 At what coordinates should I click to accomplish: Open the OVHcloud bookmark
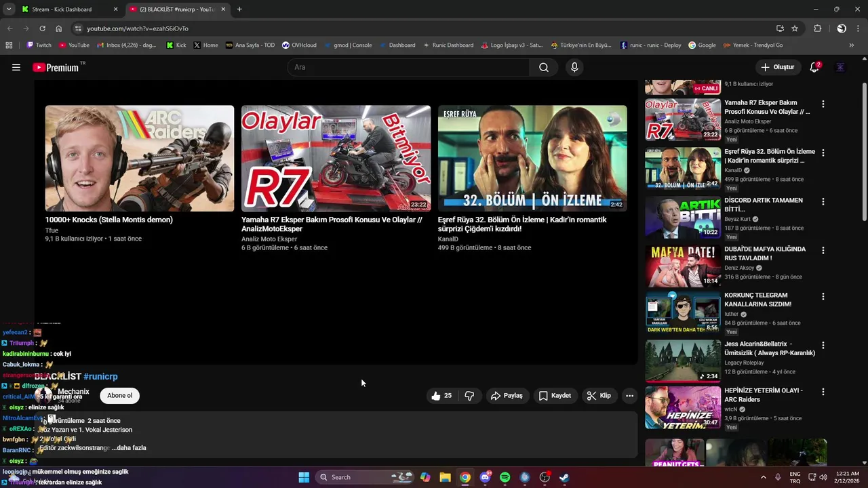pyautogui.click(x=299, y=45)
